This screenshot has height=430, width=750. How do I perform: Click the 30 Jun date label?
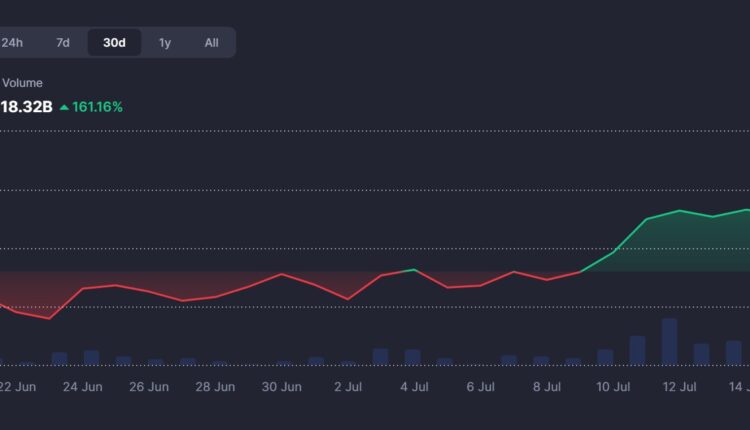coord(281,386)
